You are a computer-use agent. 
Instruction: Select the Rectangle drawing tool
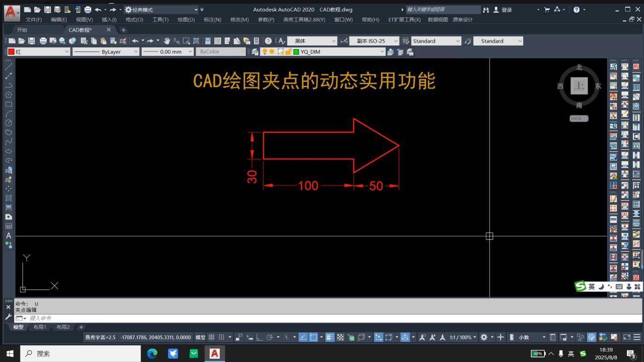point(8,104)
